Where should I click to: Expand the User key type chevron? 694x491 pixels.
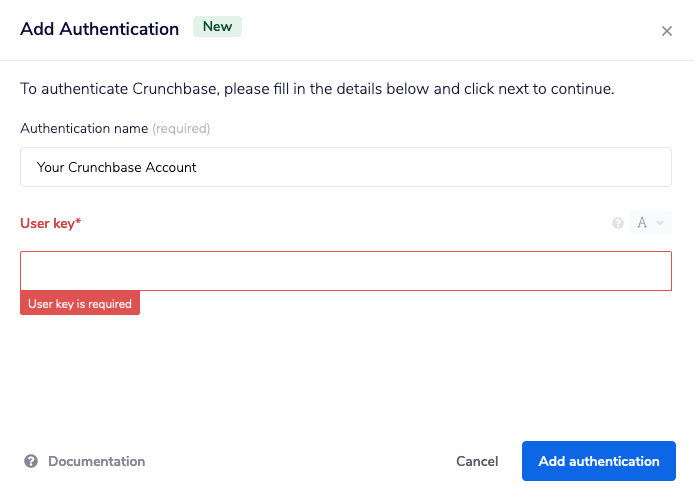click(x=660, y=223)
